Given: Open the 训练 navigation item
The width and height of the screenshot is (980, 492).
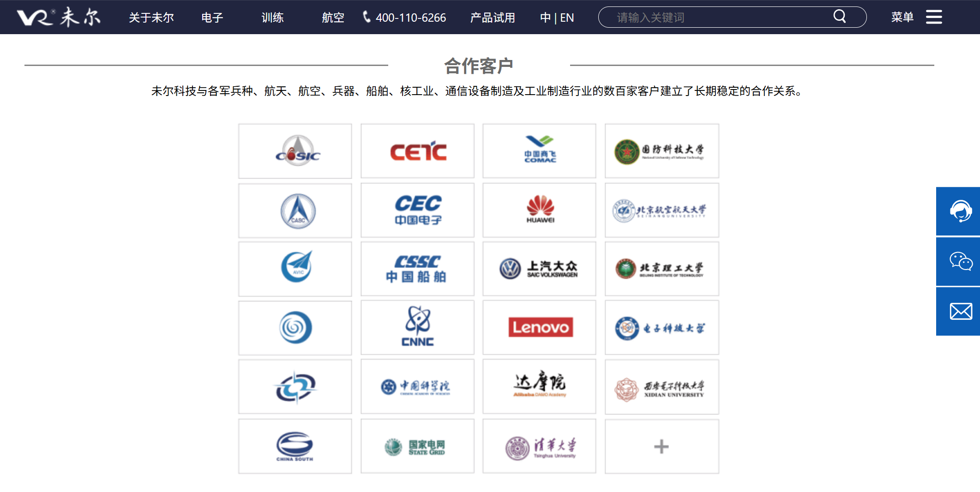Looking at the screenshot, I should click(272, 18).
